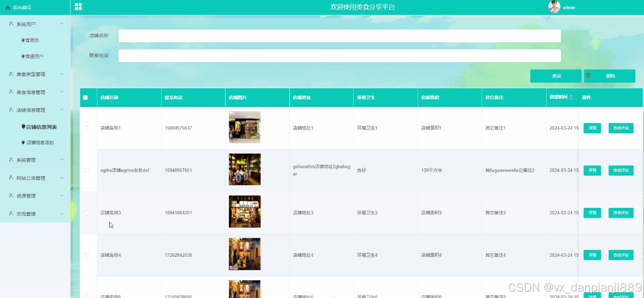Go to 后台首页 in sidebar

click(x=22, y=8)
